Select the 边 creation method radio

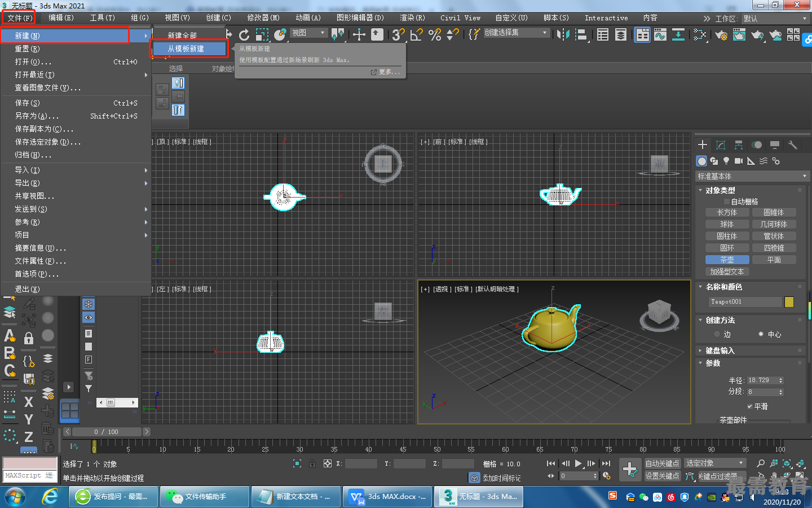pyautogui.click(x=717, y=334)
